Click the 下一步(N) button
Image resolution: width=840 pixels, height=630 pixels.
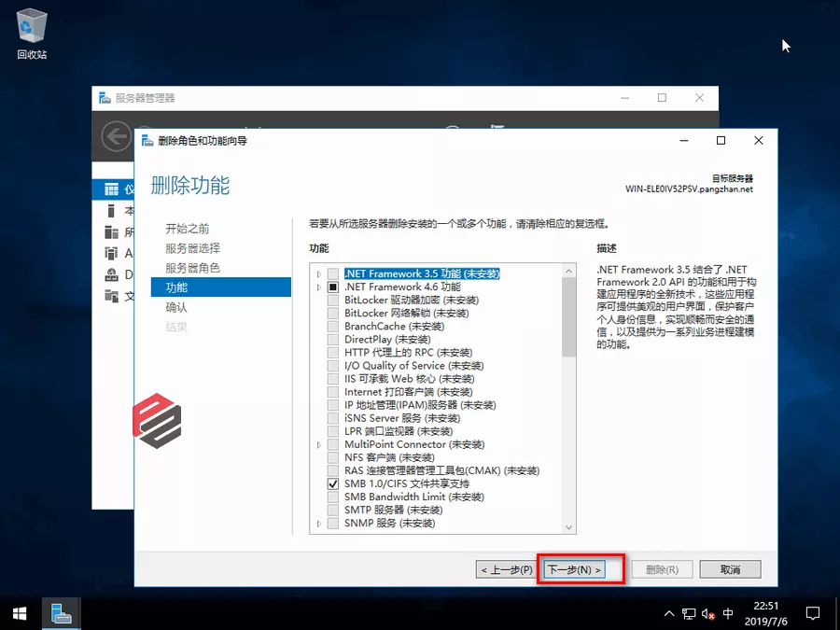pos(574,569)
